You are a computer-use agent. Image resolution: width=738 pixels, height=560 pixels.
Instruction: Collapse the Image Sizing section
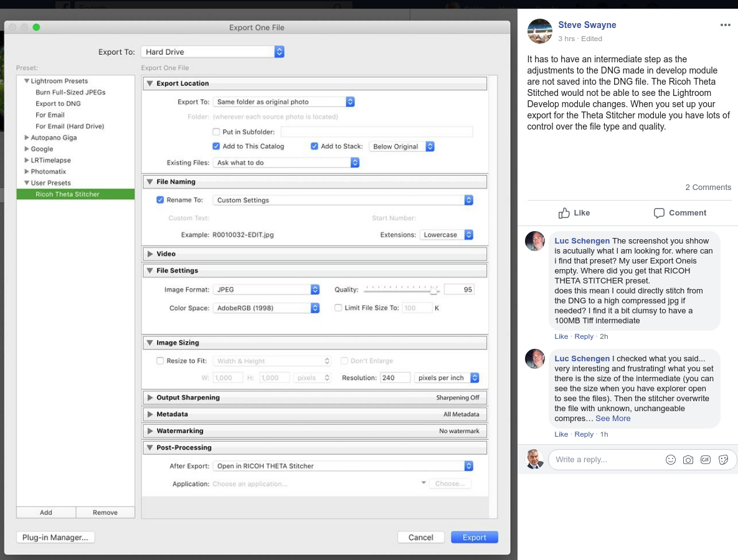pyautogui.click(x=149, y=343)
